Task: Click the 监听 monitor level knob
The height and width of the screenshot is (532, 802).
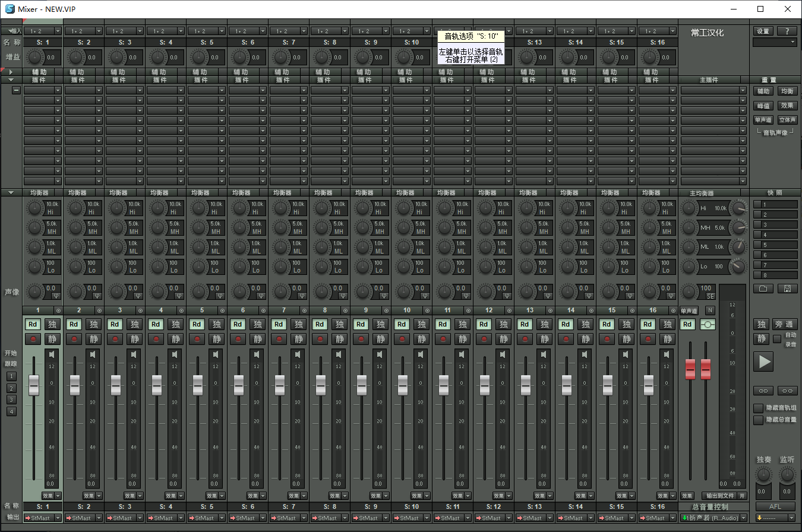Action: click(x=787, y=474)
